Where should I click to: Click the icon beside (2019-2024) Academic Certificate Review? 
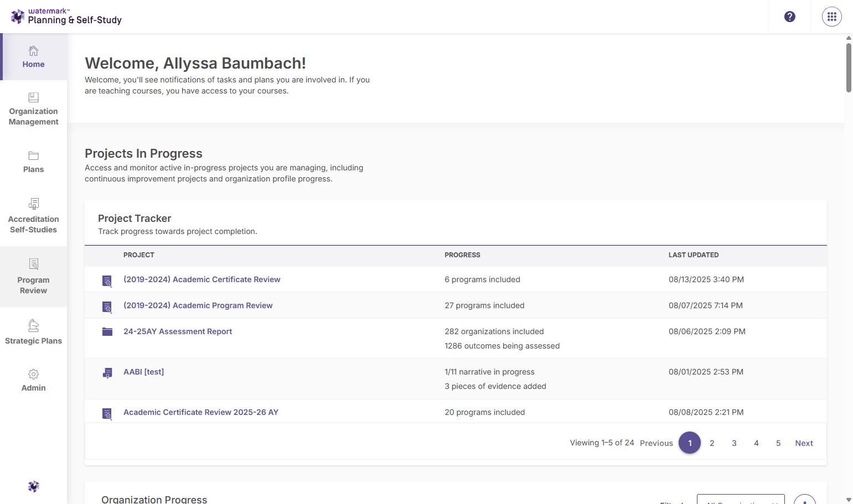tap(107, 281)
